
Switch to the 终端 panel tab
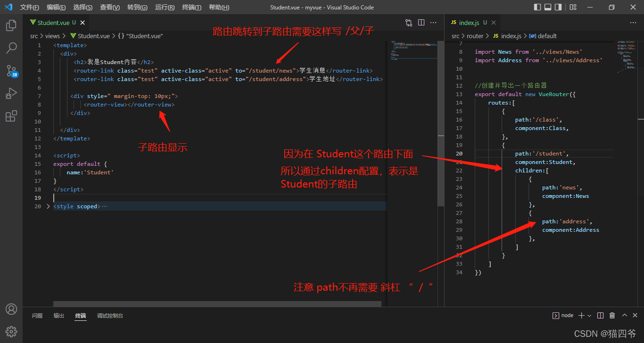point(81,316)
